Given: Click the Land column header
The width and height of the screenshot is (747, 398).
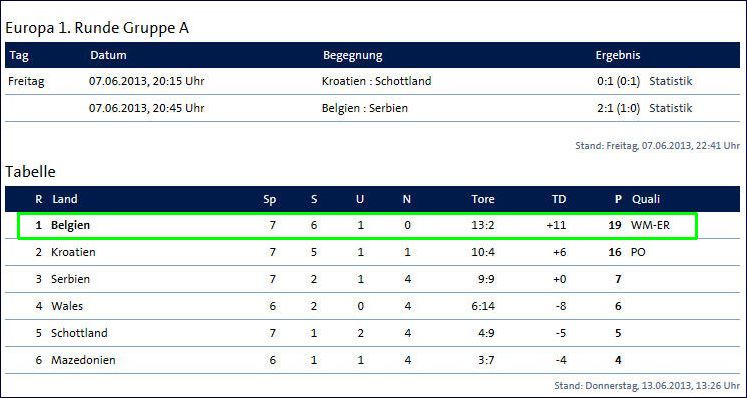Looking at the screenshot, I should (65, 199).
